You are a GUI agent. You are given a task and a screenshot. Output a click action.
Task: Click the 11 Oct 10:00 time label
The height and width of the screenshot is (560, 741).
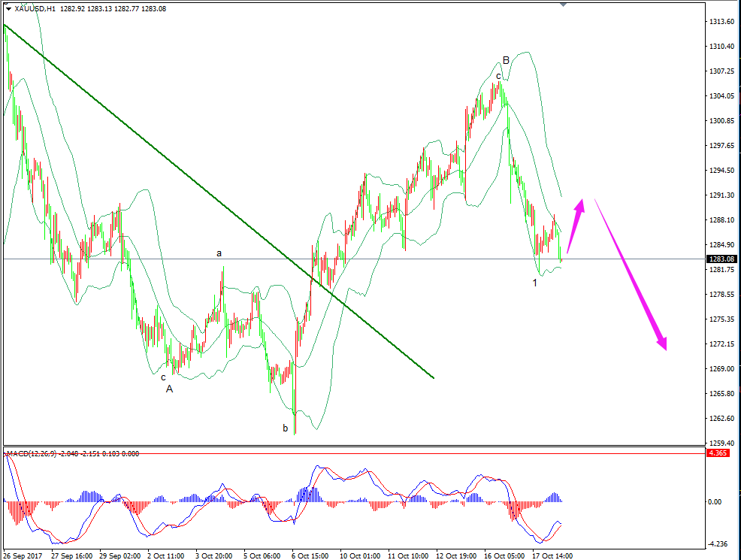point(408,556)
